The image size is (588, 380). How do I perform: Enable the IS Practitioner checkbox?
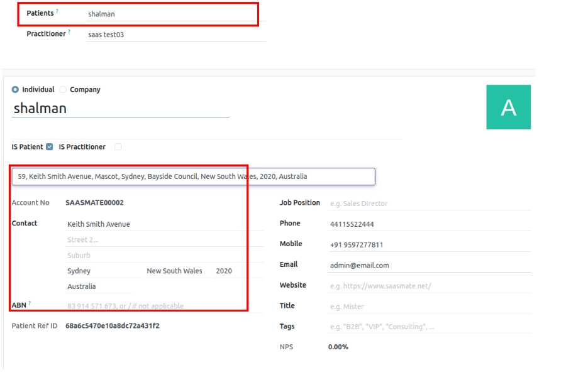click(118, 147)
